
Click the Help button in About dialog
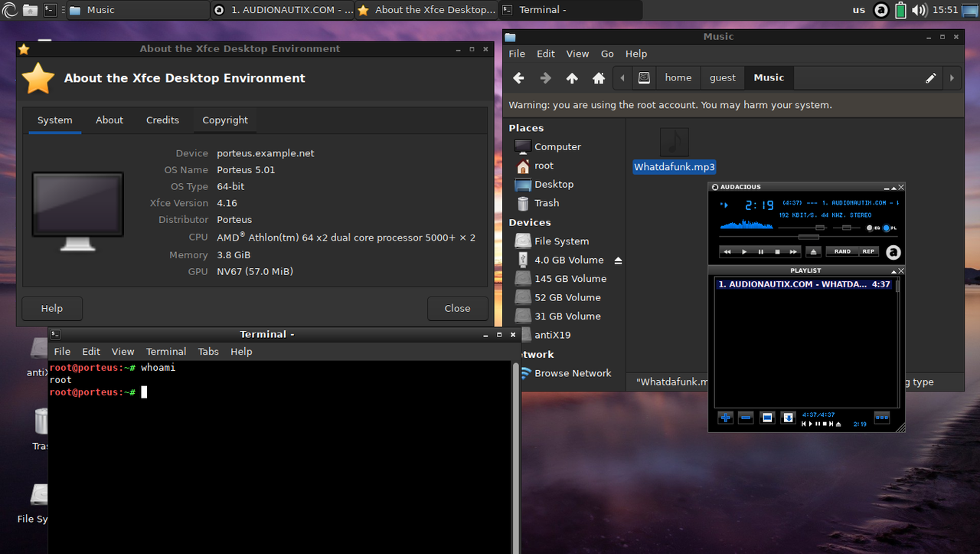52,308
